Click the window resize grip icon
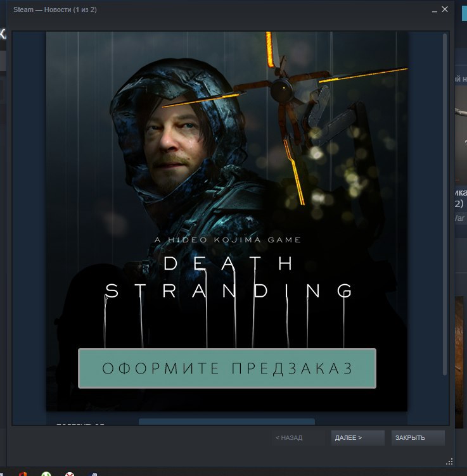 pyautogui.click(x=449, y=461)
